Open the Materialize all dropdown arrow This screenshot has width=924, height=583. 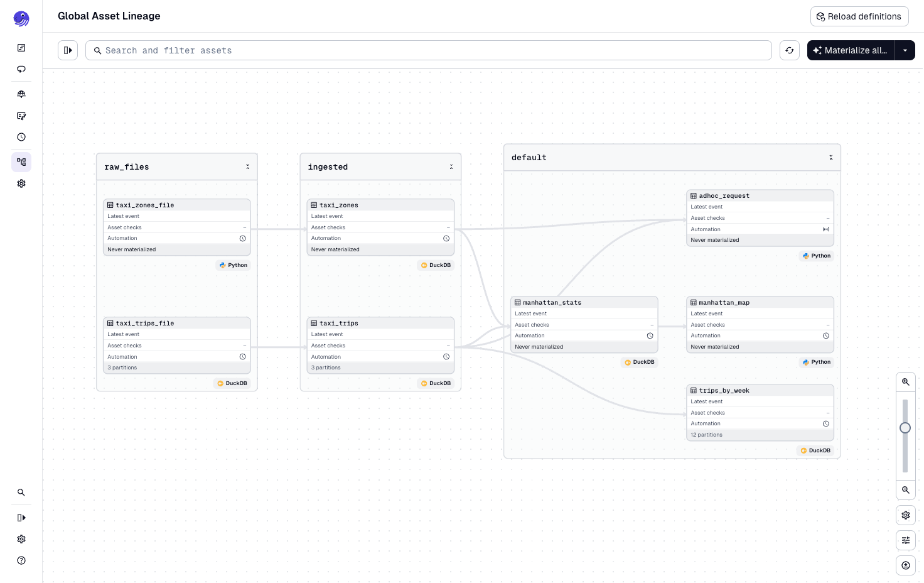[x=905, y=50]
